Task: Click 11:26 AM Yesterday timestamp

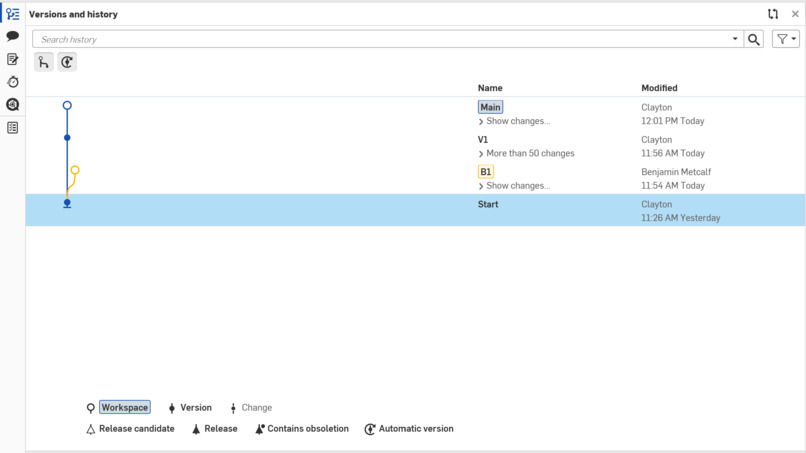Action: [681, 218]
